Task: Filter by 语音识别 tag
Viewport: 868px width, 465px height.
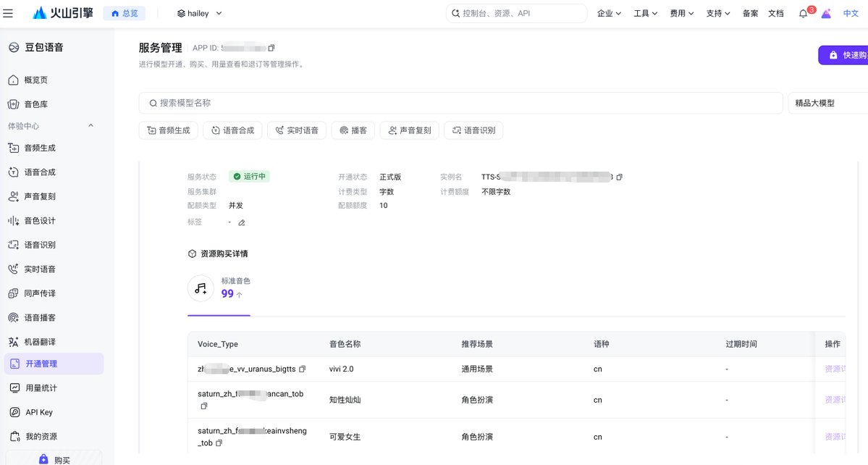Action: point(474,130)
